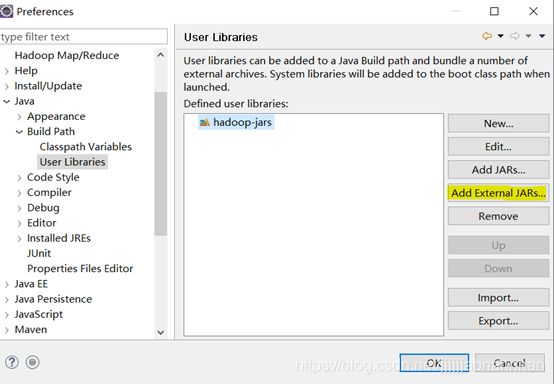Open Properties Files Editor page
This screenshot has width=554, height=384.
80,268
